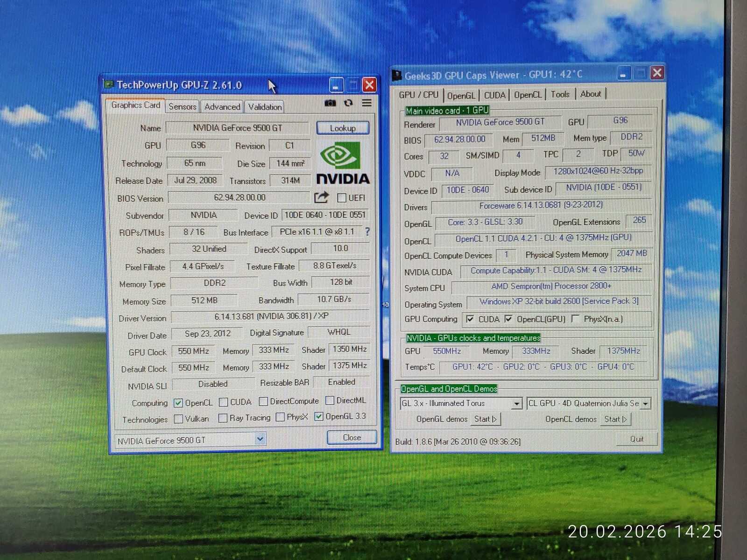The height and width of the screenshot is (560, 747).
Task: Click the Quit button
Action: [x=637, y=439]
